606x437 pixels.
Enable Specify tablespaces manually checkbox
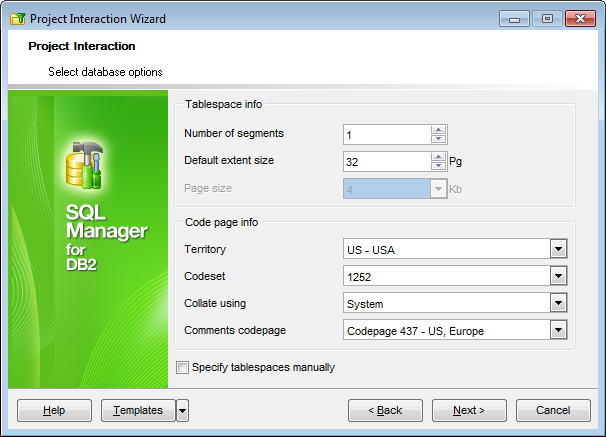(182, 368)
